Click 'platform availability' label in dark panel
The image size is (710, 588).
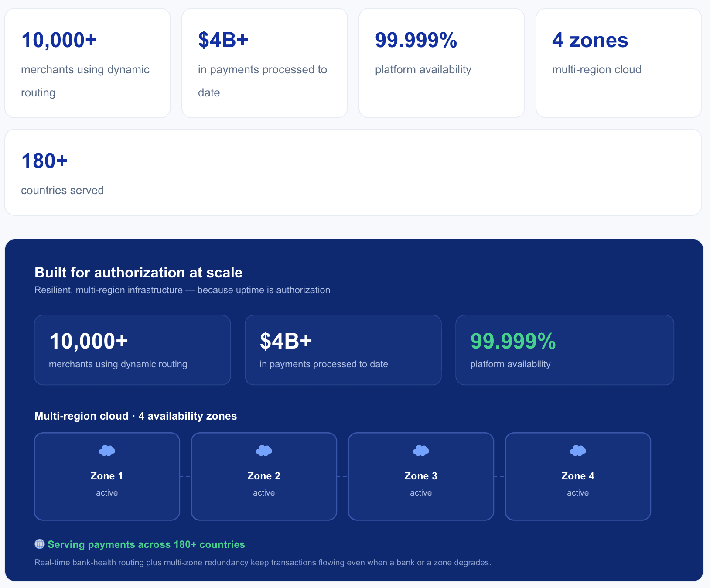pos(510,364)
